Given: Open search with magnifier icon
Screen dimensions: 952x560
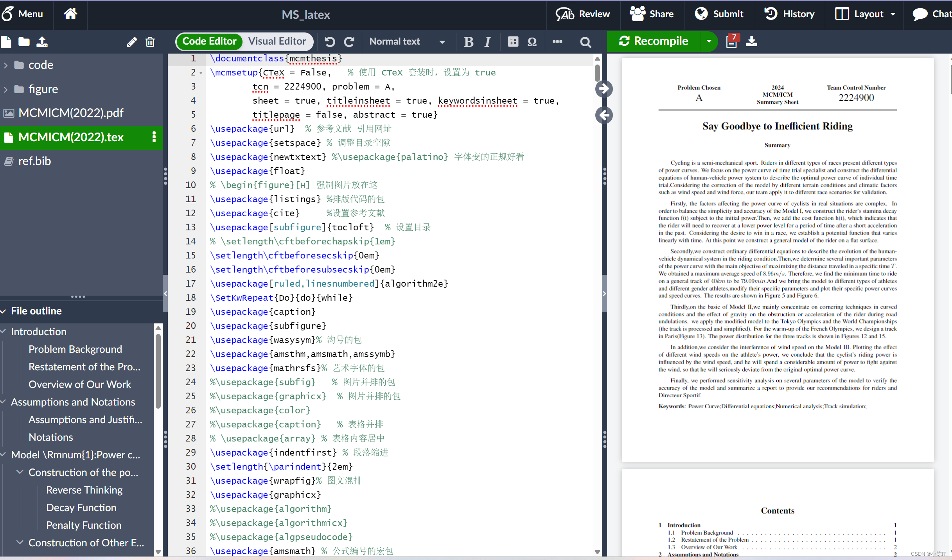Looking at the screenshot, I should click(585, 42).
